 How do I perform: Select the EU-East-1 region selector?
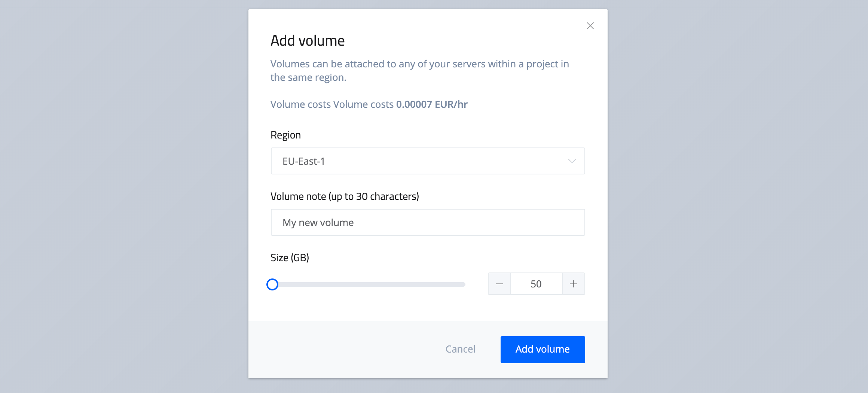click(x=428, y=161)
